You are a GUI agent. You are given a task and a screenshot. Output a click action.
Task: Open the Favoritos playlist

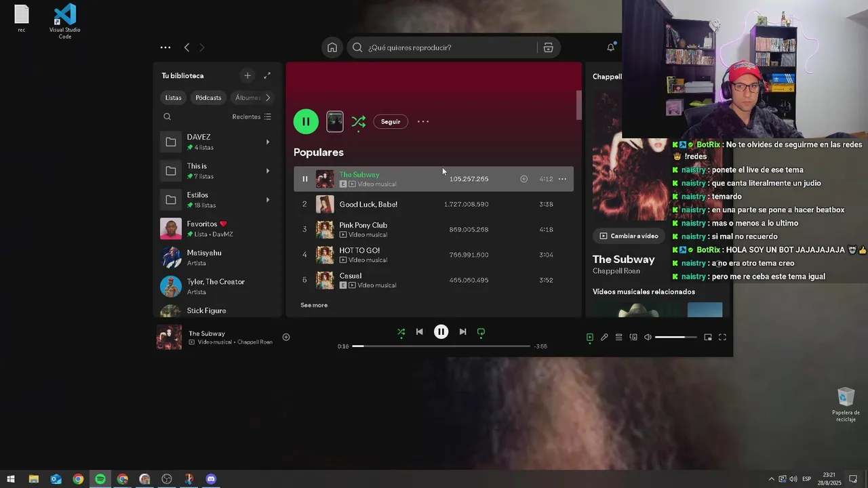(217, 228)
